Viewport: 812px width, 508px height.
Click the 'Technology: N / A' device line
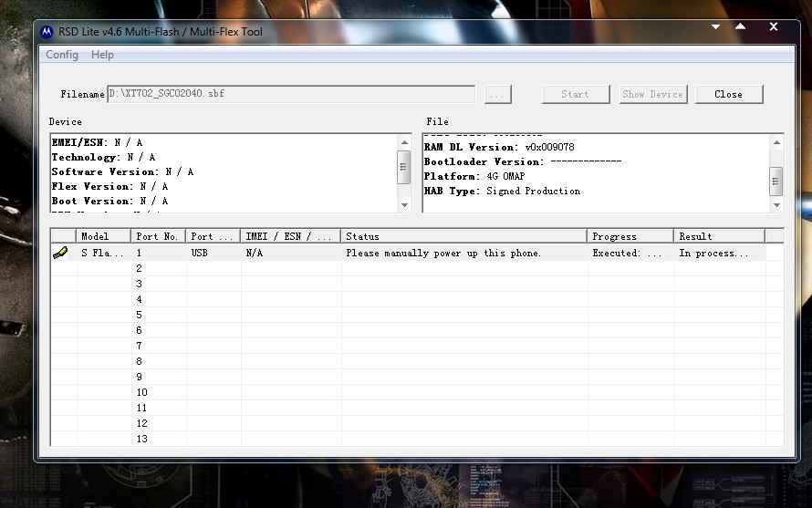103,157
